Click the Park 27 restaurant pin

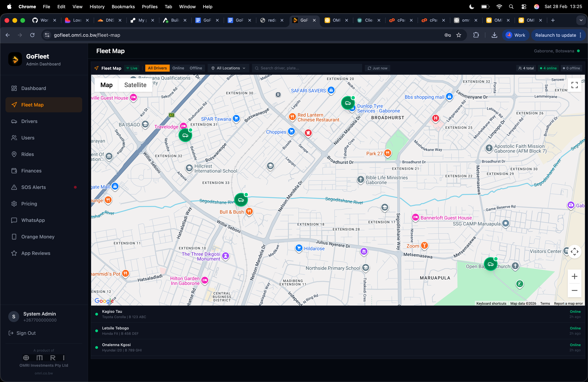pyautogui.click(x=388, y=153)
